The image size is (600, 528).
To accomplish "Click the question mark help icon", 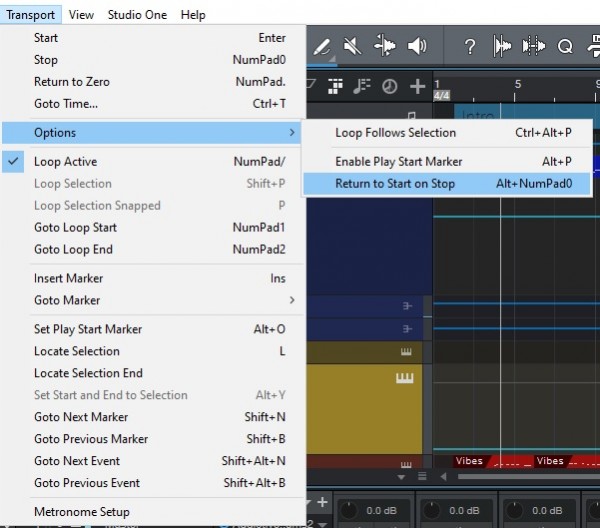I will coord(470,46).
